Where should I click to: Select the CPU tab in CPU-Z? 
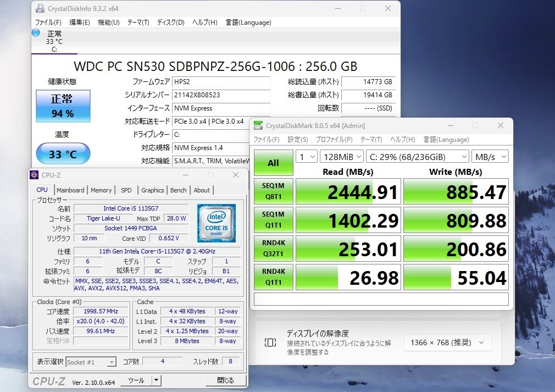pos(42,190)
